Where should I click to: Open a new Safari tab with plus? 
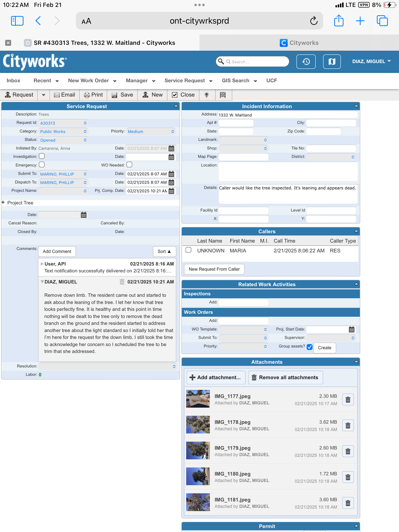(360, 21)
